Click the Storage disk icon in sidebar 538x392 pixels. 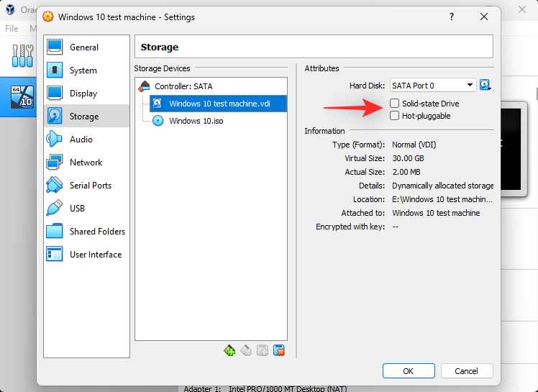55,116
